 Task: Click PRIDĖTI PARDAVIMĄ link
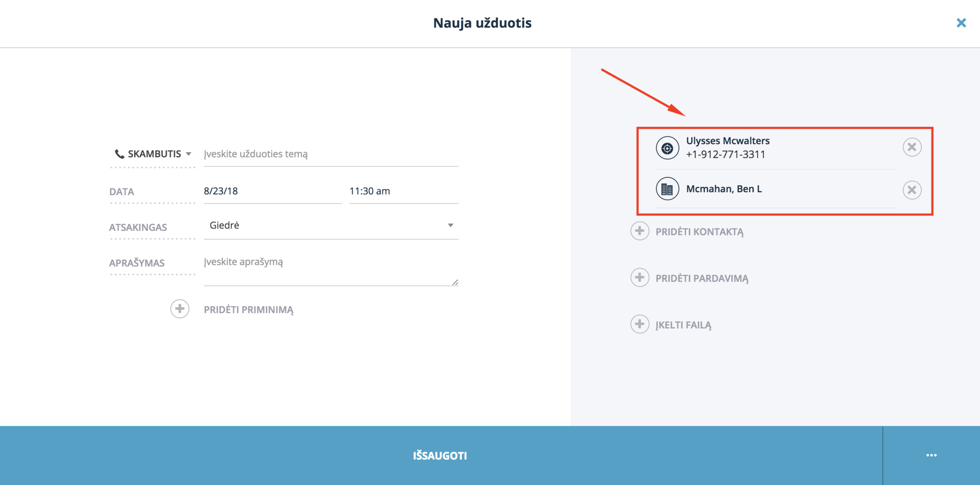[702, 278]
